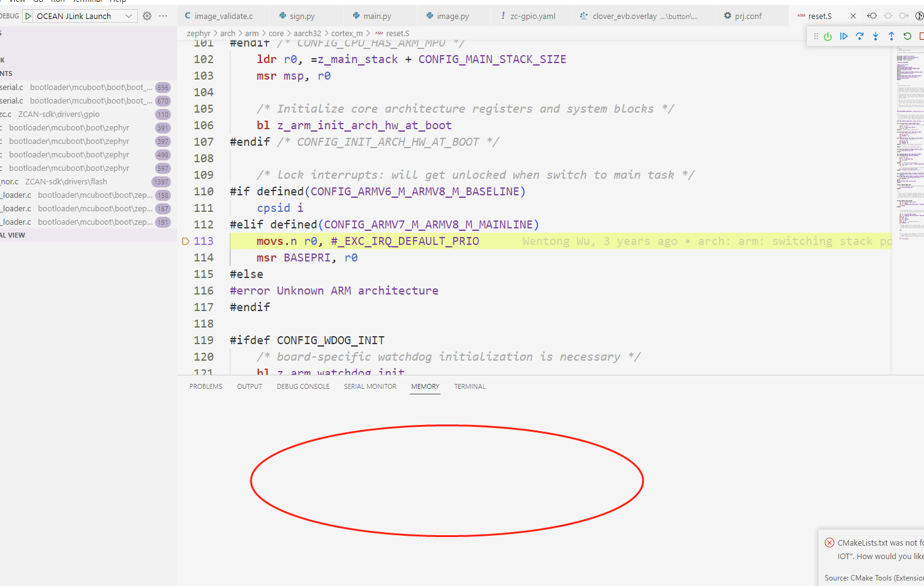This screenshot has width=924, height=586.
Task: Step out using the up-arrow debug icon
Action: pos(892,37)
